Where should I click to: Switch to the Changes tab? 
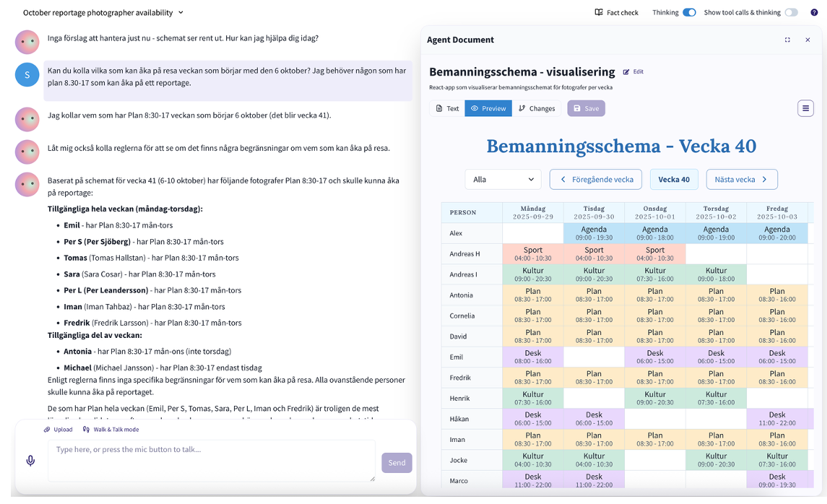pos(540,108)
